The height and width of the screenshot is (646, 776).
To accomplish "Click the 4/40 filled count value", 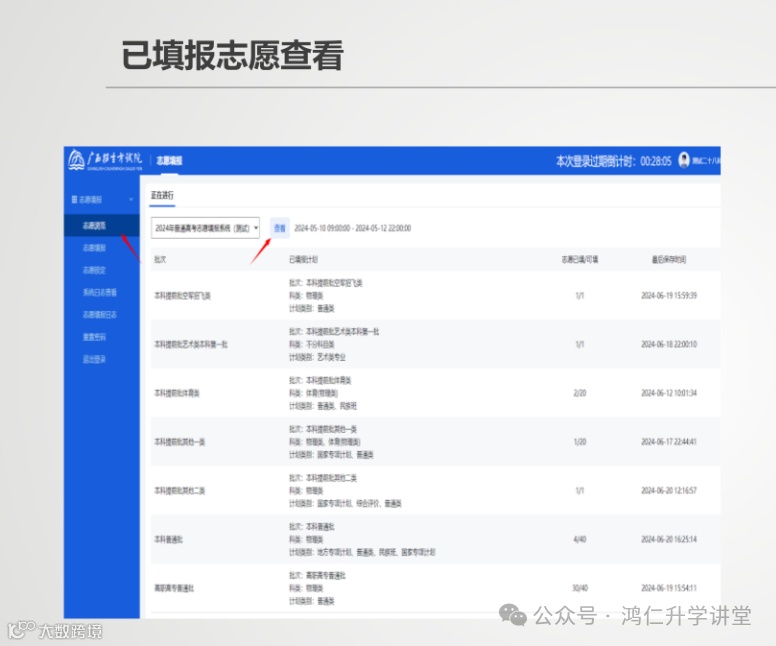I will click(x=580, y=539).
